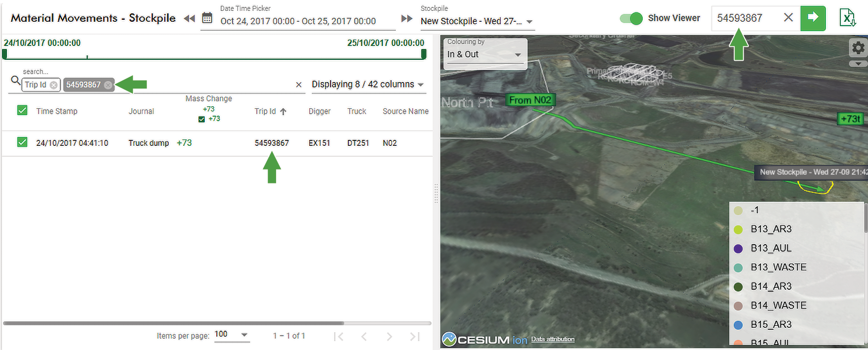Image resolution: width=868 pixels, height=350 pixels.
Task: Click the horizontal table scrollbar
Action: pos(174,323)
